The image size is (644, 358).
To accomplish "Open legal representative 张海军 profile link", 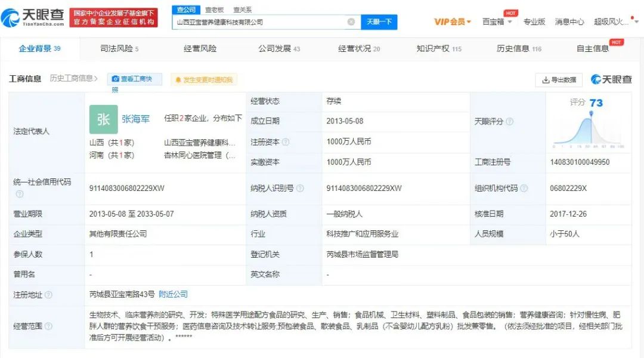I will tap(136, 119).
